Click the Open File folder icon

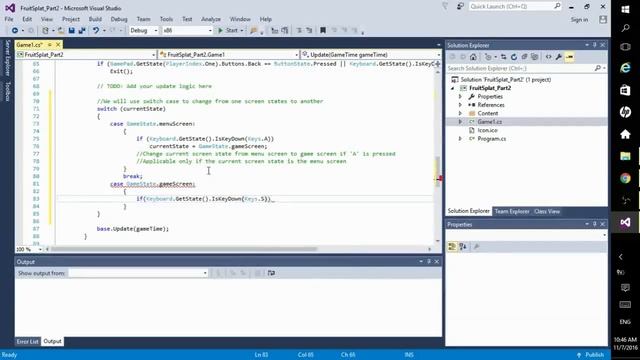point(61,31)
